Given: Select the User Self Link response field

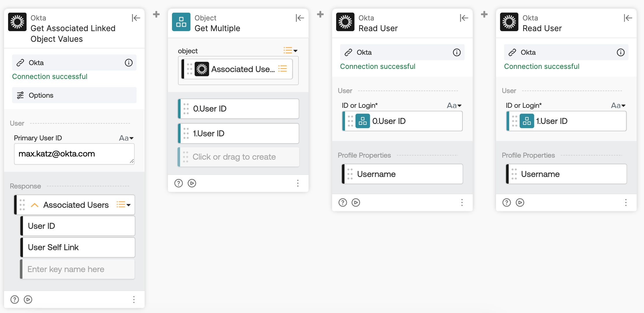Looking at the screenshot, I should pos(78,247).
